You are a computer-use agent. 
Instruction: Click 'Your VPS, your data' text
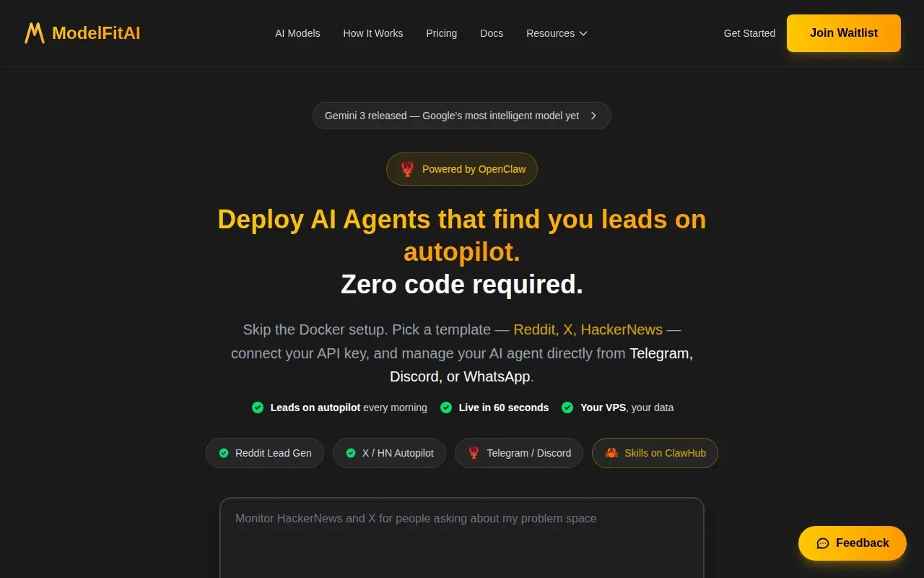[627, 407]
